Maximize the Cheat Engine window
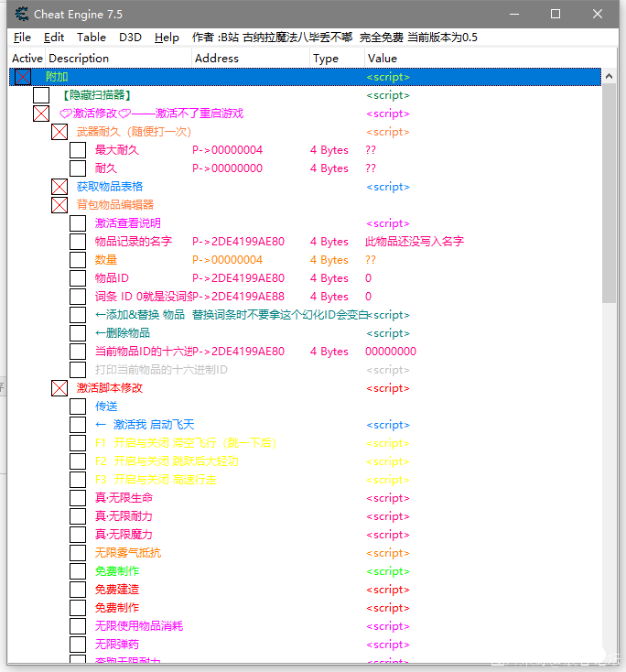The image size is (626, 672). pos(556,14)
